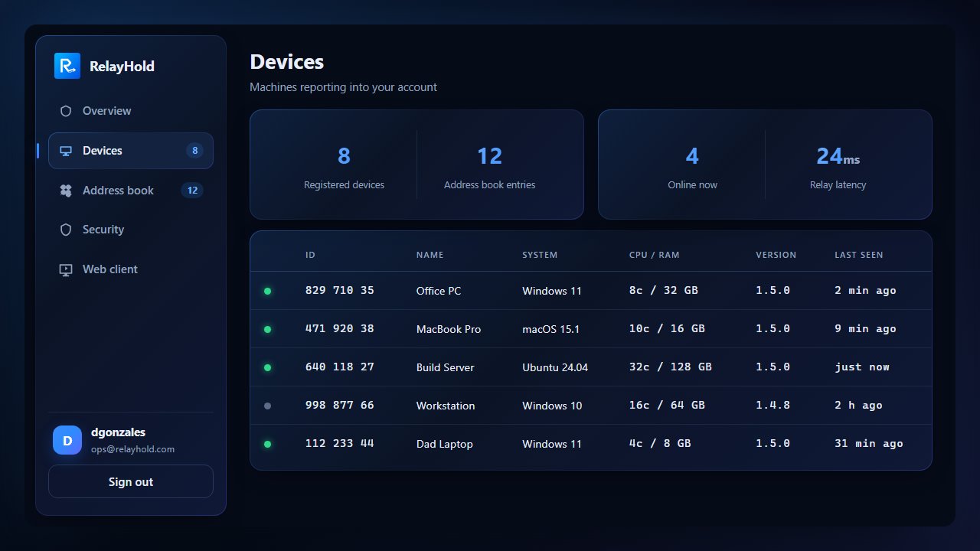Open the Overview page
980x551 pixels.
pos(131,111)
